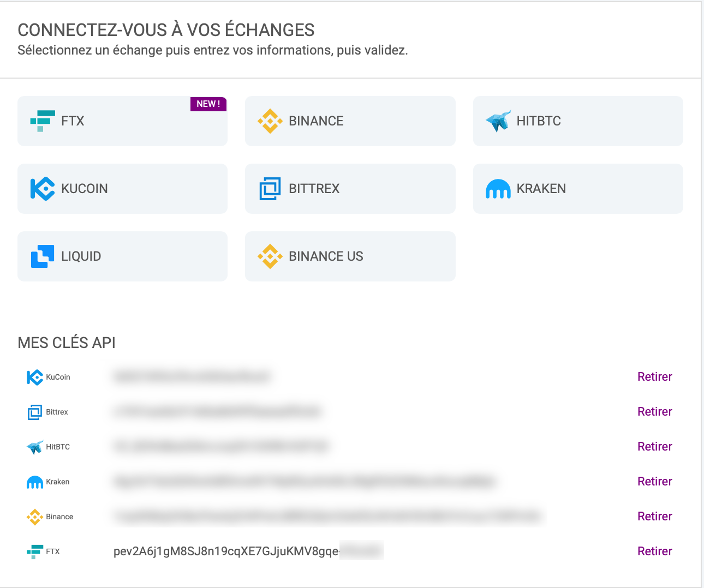Remove the FTX API key via Retirer
The width and height of the screenshot is (704, 588).
point(655,551)
